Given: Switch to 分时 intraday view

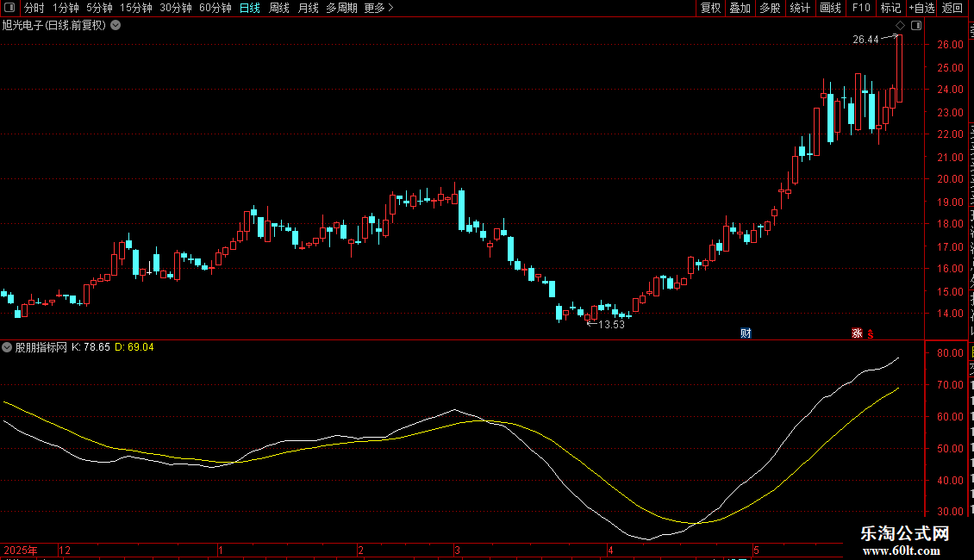Looking at the screenshot, I should tap(34, 8).
